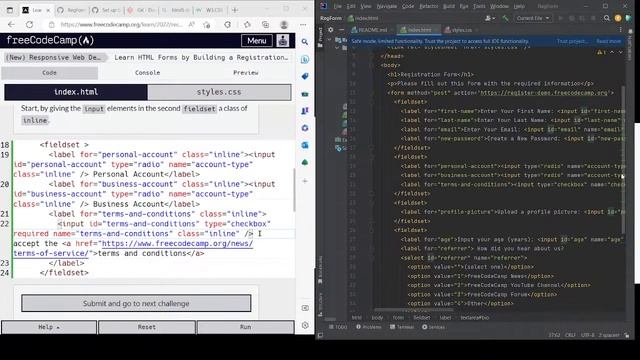Screen dimensions: 640x360
Task: Open the freeCodeCamp profile avatar
Action: tap(283, 40)
